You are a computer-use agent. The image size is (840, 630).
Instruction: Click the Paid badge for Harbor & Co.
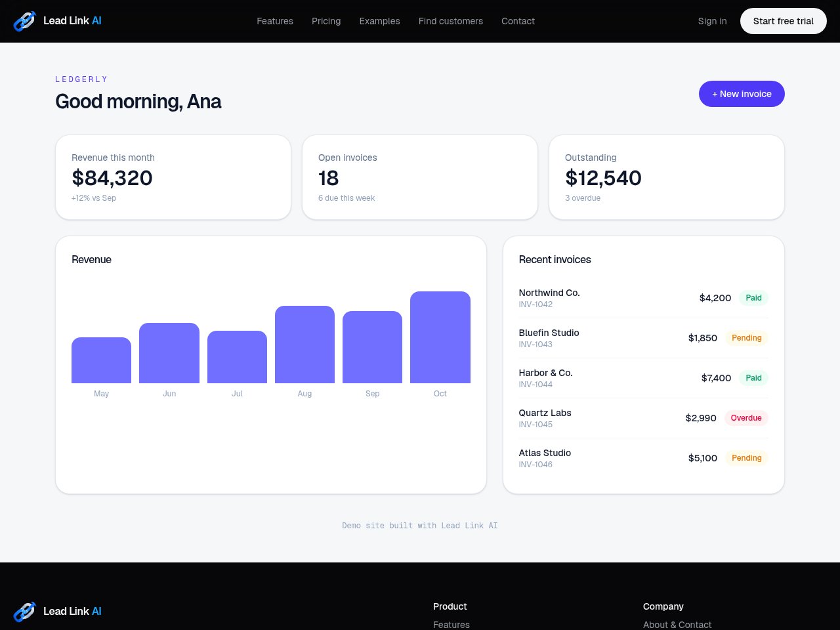coord(753,378)
